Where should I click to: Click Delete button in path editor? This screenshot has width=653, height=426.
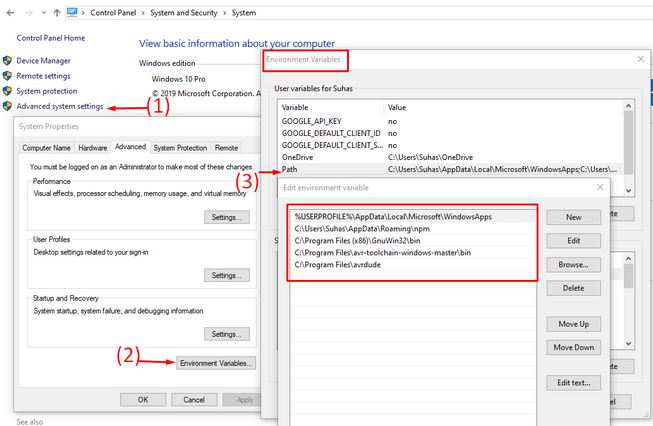tap(573, 288)
